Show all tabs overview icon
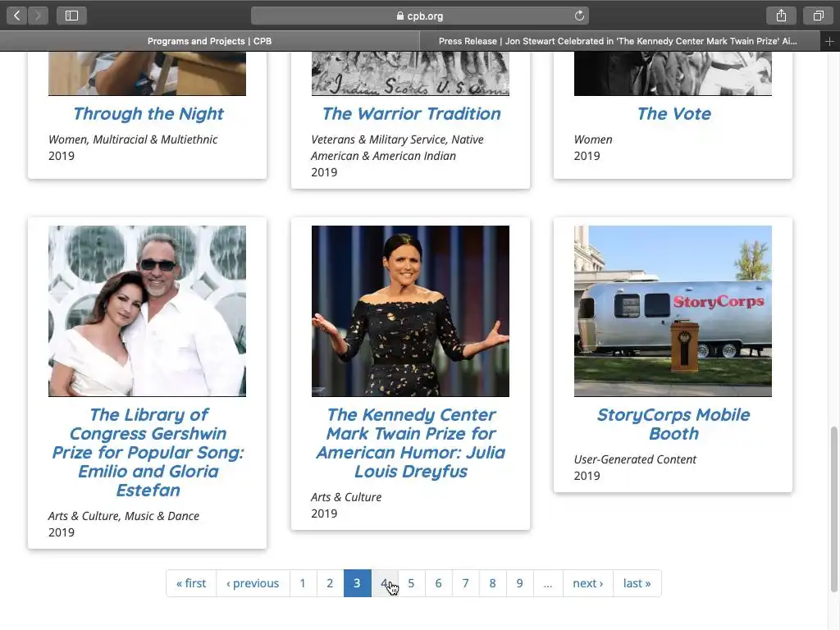 click(818, 16)
